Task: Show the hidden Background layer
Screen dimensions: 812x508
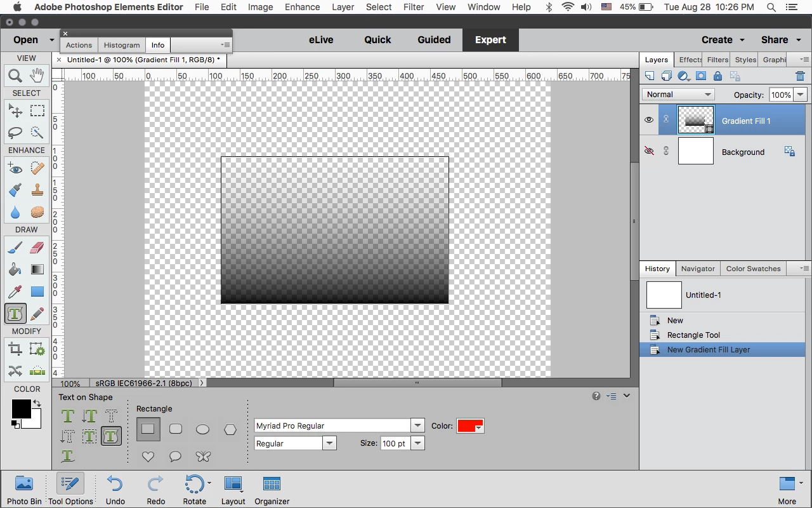Action: 648,151
